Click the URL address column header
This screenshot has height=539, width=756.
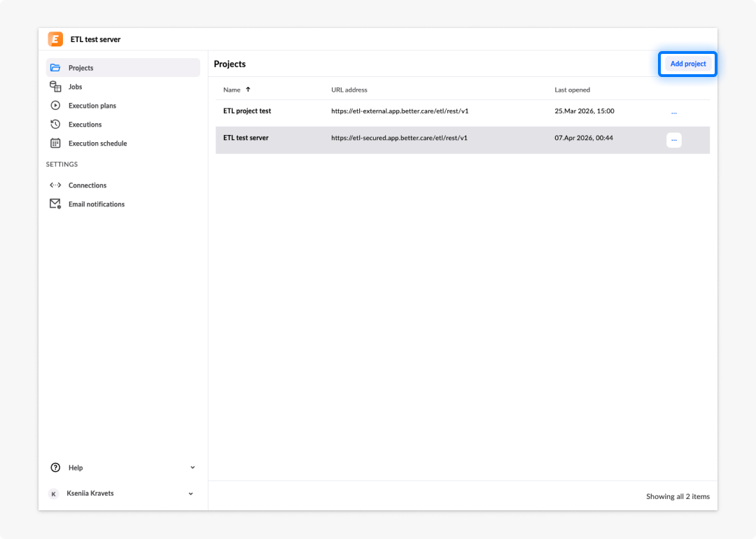(x=349, y=90)
